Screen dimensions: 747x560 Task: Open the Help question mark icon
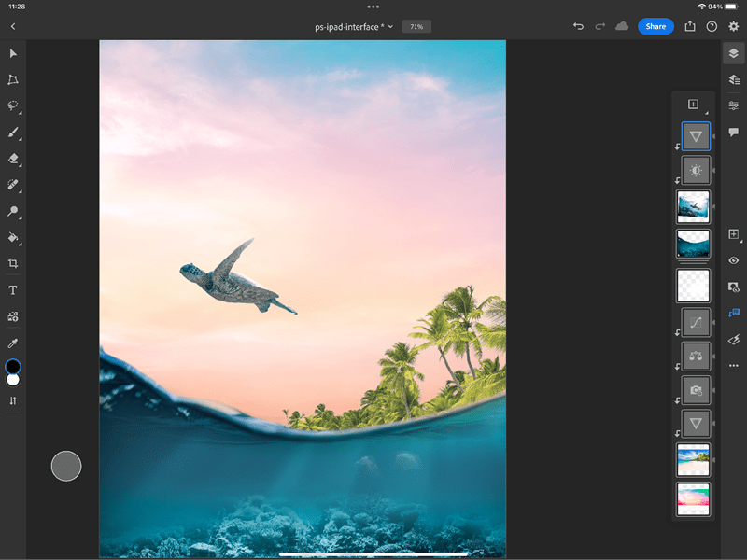tap(712, 27)
